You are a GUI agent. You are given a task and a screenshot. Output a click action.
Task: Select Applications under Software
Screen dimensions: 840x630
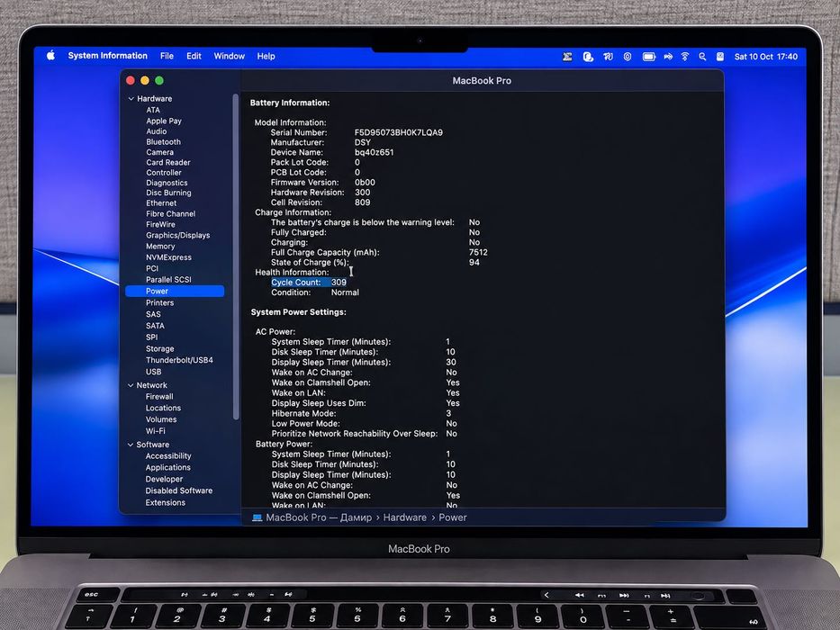(x=167, y=468)
